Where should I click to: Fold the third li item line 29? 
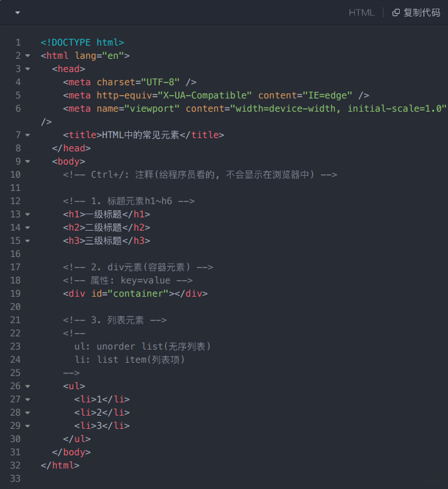[x=28, y=426]
